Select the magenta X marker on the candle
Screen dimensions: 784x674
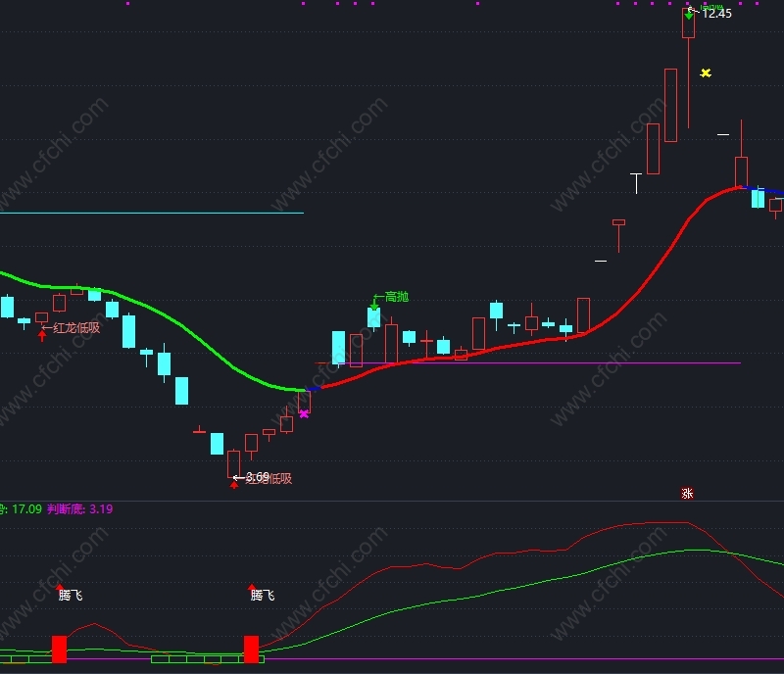pos(304,414)
